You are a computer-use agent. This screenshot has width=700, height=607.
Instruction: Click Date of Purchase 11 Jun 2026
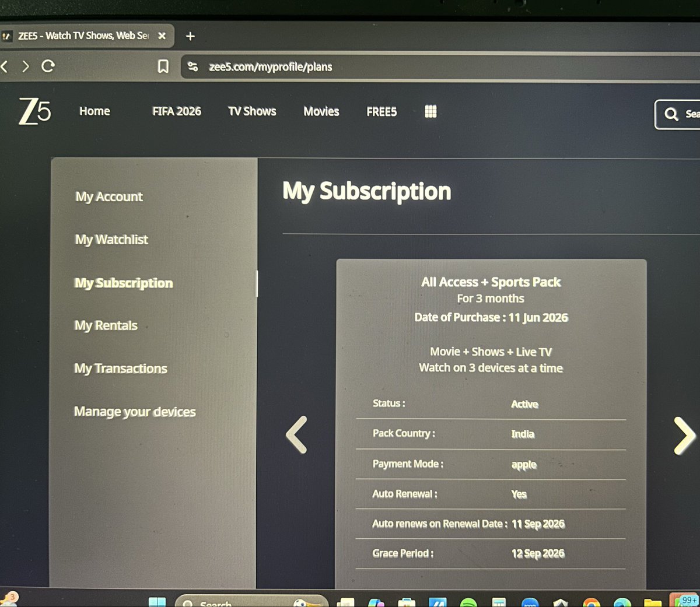(x=491, y=318)
